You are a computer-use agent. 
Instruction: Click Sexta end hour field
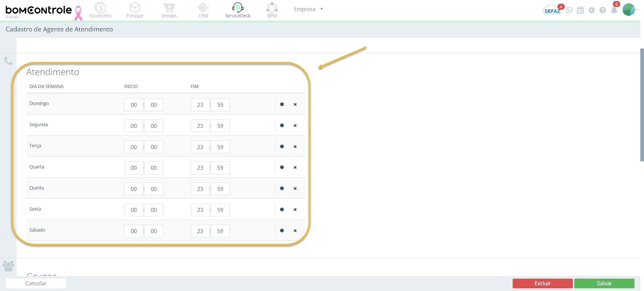point(200,210)
